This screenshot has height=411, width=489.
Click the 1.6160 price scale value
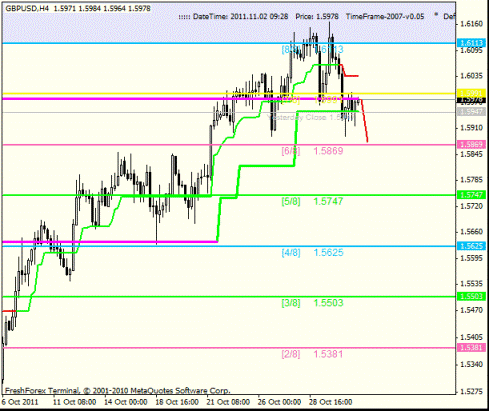(471, 24)
